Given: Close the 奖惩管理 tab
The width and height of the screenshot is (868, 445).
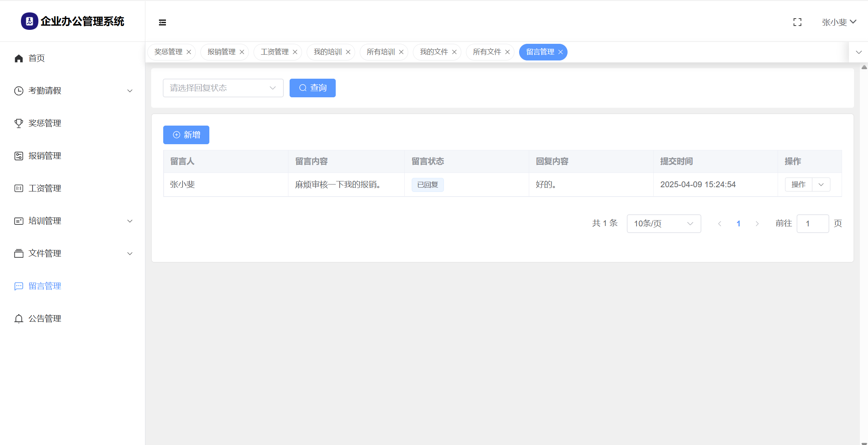Looking at the screenshot, I should pyautogui.click(x=189, y=52).
